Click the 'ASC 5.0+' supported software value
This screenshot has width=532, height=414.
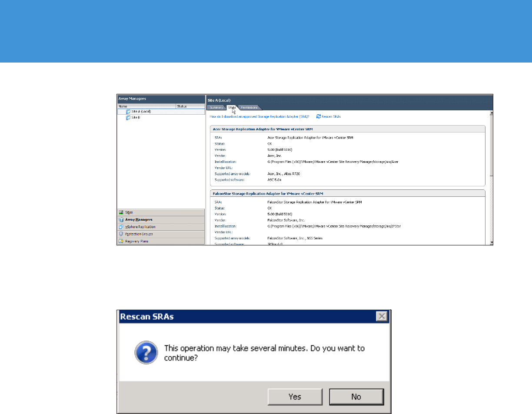click(275, 179)
